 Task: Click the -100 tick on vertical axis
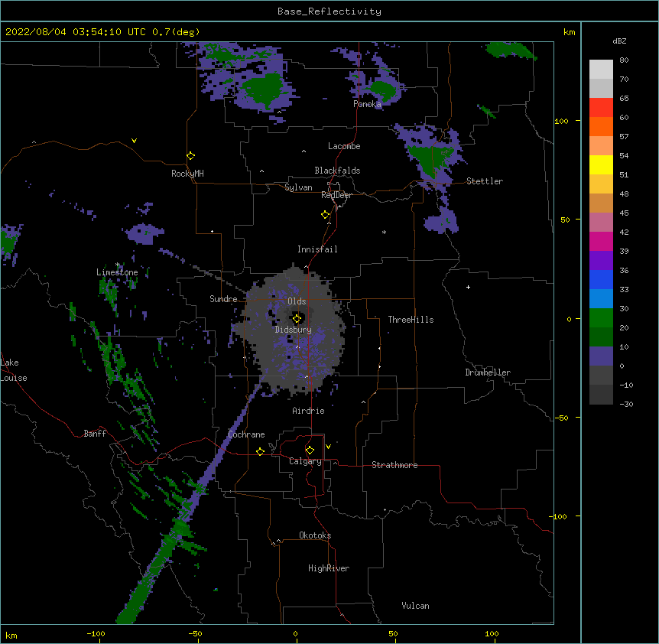[559, 516]
